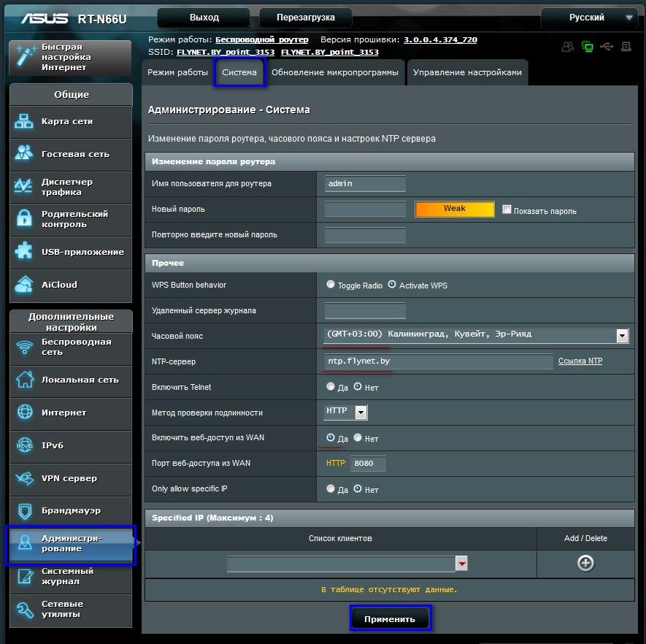Open the quick Internet setup wizard icon
This screenshot has width=646, height=644.
click(25, 56)
